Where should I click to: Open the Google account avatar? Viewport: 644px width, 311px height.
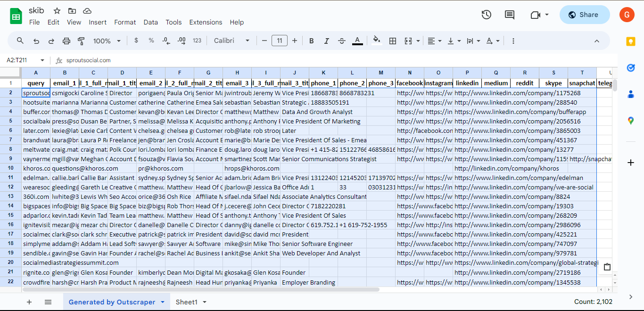pos(627,15)
